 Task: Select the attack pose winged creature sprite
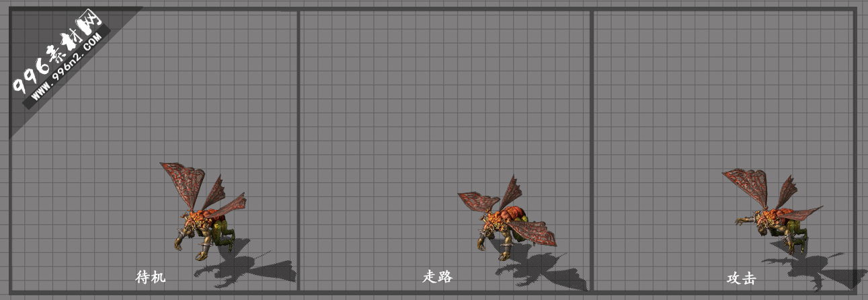(x=772, y=211)
